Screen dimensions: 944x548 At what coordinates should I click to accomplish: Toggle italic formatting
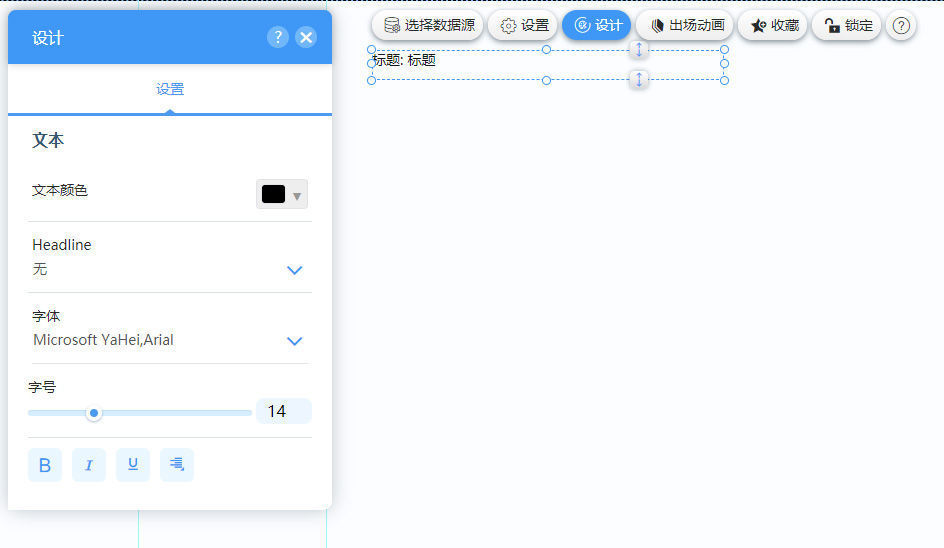[x=88, y=465]
